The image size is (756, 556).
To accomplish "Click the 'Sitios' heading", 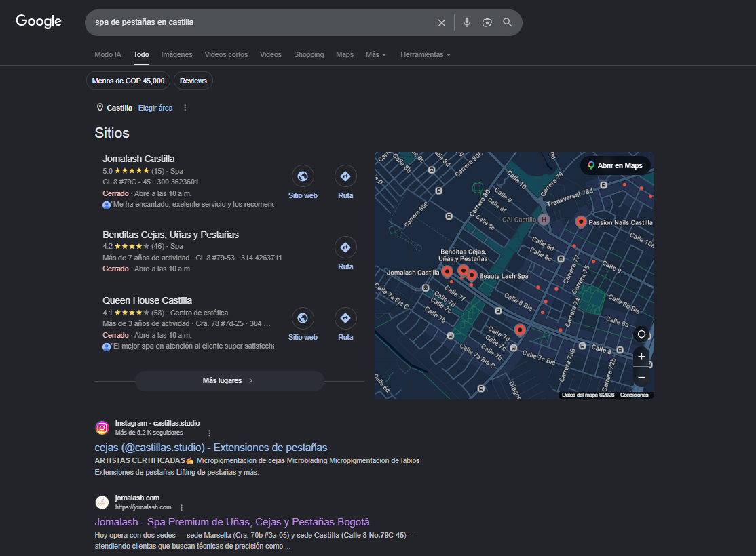I will (x=112, y=133).
